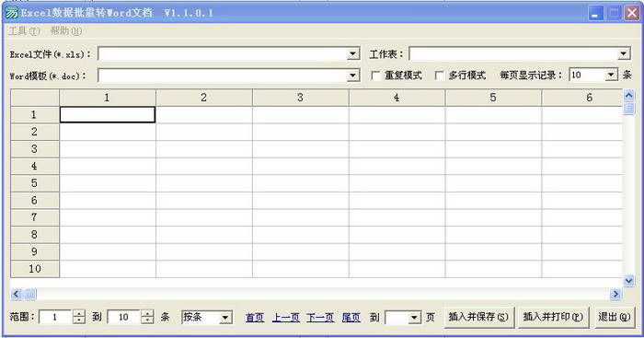The image size is (644, 338).
Task: Close the application window
Action: pyautogui.click(x=632, y=13)
